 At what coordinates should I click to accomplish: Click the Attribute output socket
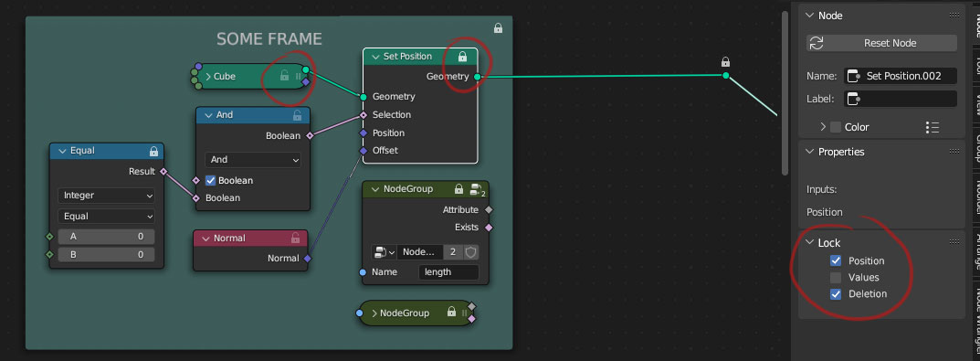489,210
